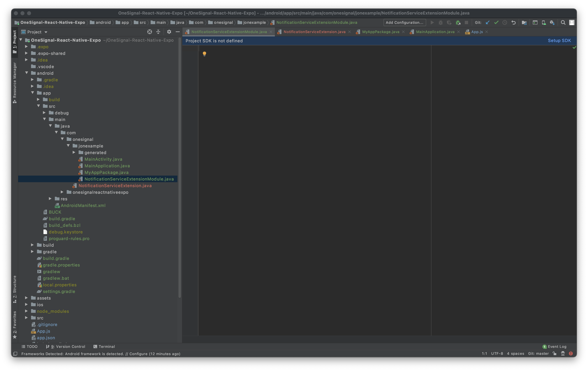
Task: Close the NotificationServiceExtensionModule.java tab
Action: tap(271, 32)
